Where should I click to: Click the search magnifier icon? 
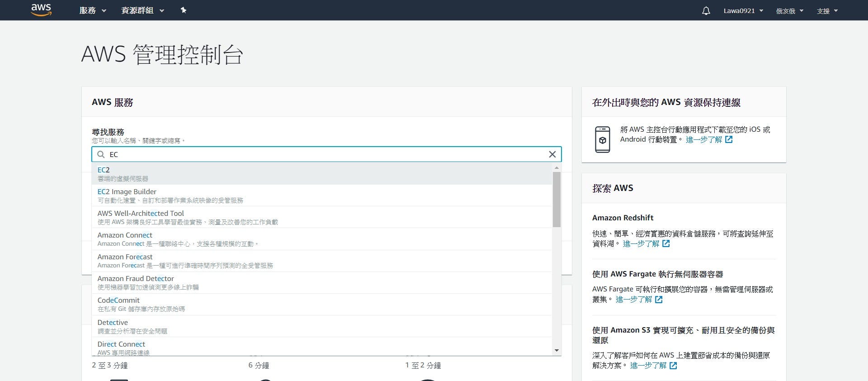(101, 154)
